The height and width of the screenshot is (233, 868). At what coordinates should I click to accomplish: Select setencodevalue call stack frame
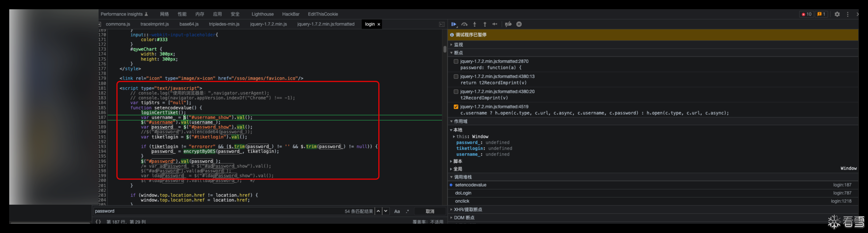pyautogui.click(x=653, y=185)
